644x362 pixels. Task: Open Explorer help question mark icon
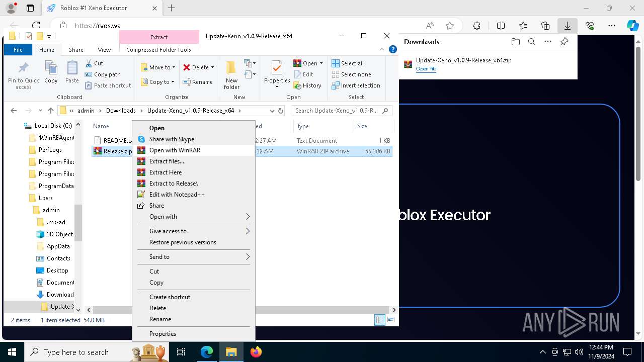coord(393,49)
